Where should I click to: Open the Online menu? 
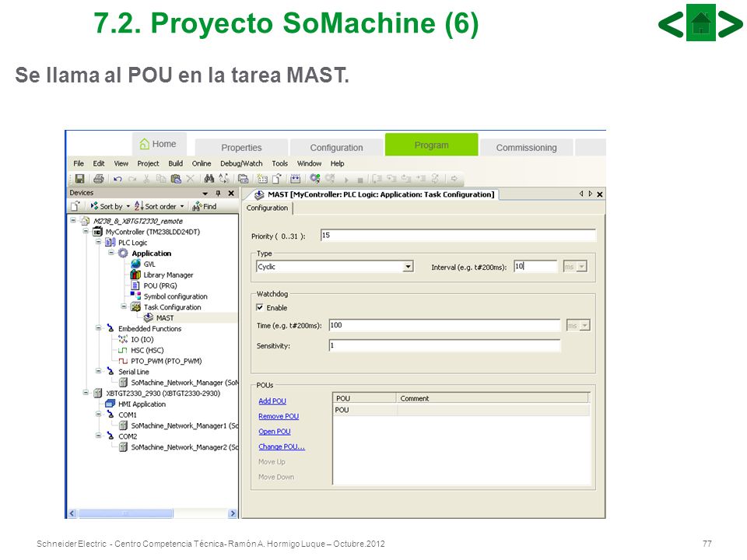[202, 163]
